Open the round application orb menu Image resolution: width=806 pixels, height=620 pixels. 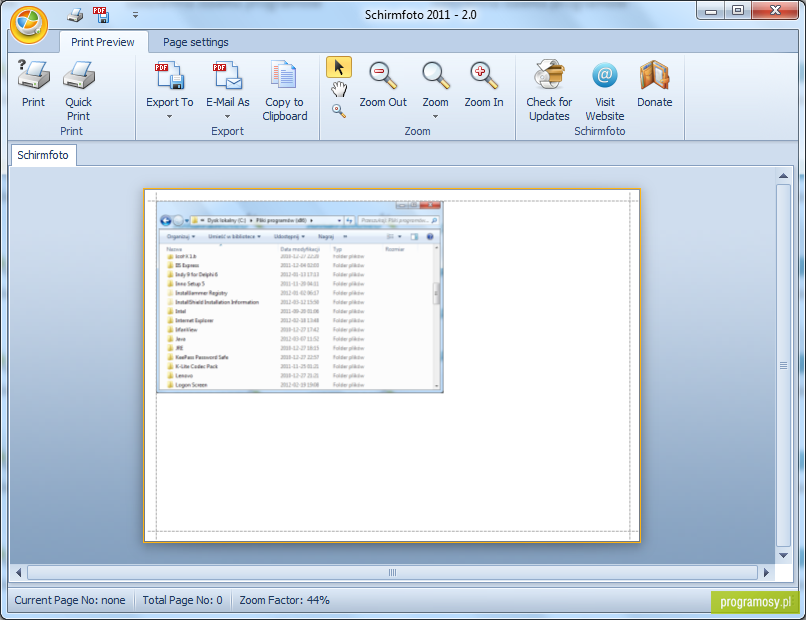click(x=29, y=25)
